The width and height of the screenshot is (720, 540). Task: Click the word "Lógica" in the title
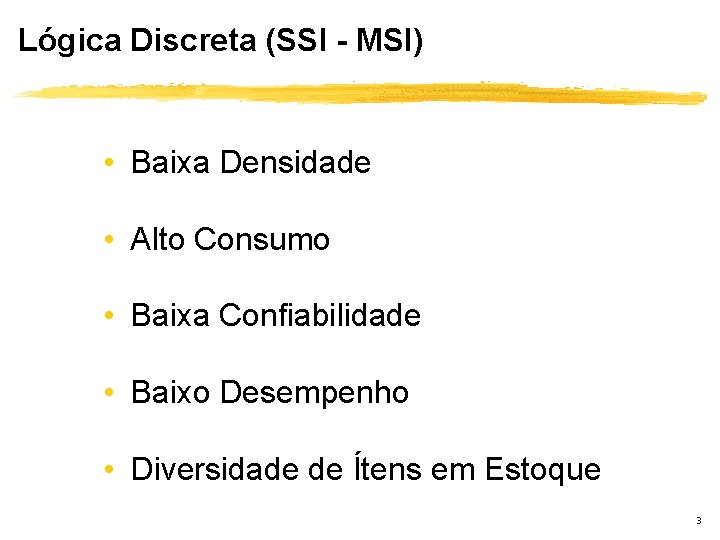(70, 40)
